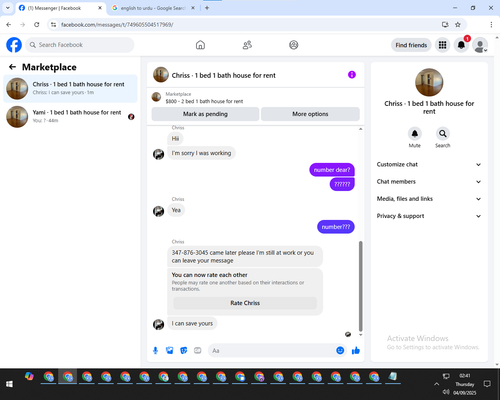Click the attach photo icon
The width and height of the screenshot is (500, 400).
point(169,350)
